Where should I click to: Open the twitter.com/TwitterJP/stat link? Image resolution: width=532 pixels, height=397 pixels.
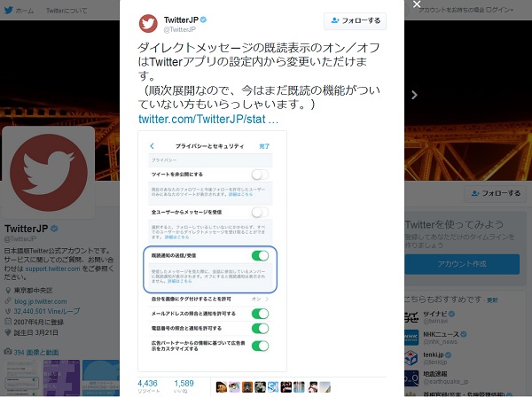208,119
